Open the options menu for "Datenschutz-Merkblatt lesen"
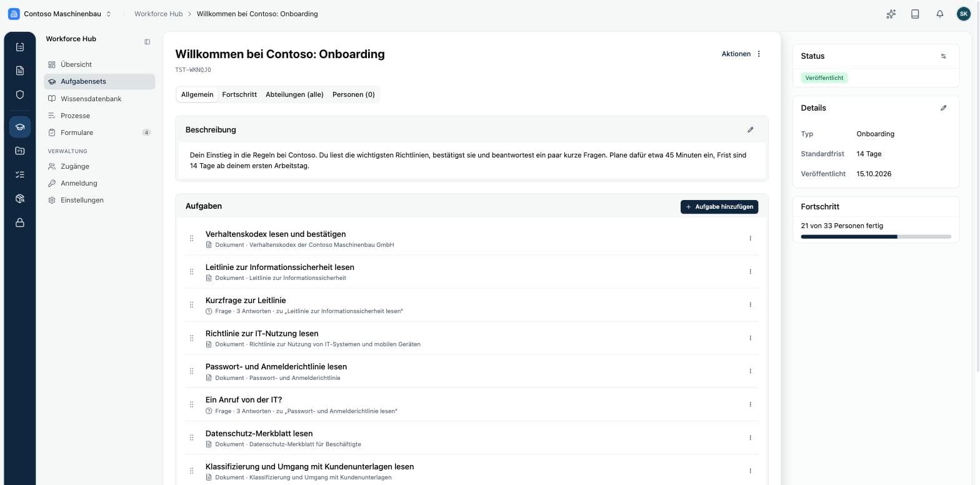 pos(750,437)
